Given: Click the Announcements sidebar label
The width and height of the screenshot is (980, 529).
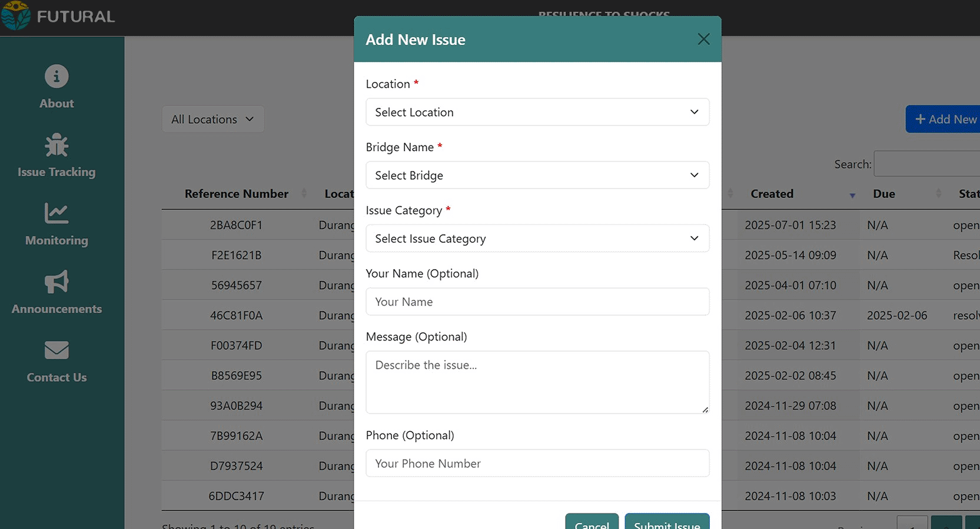Looking at the screenshot, I should point(57,309).
